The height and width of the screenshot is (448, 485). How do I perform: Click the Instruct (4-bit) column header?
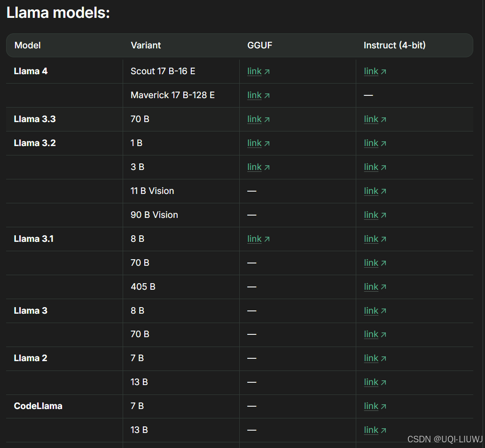click(x=395, y=46)
